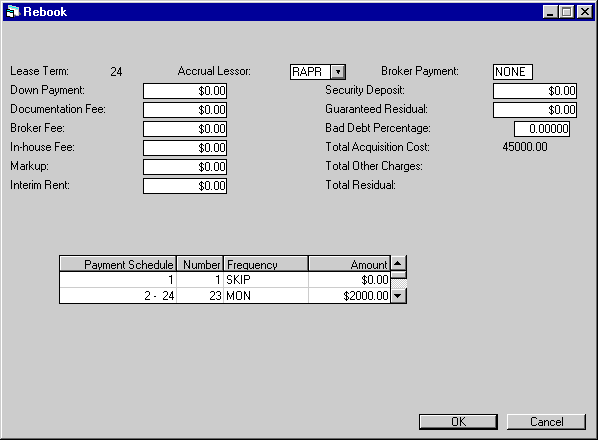
Task: Click the payment schedule scroll up arrow
Action: [398, 263]
